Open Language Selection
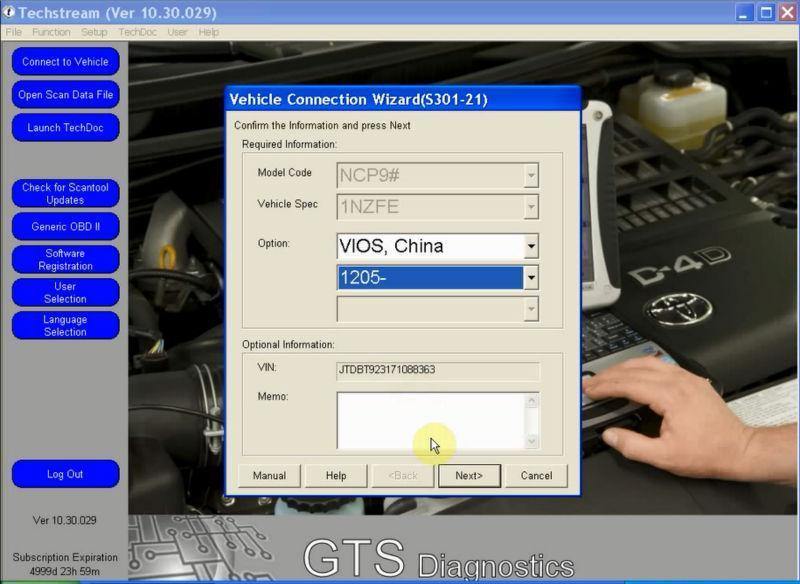The width and height of the screenshot is (800, 584). (65, 326)
